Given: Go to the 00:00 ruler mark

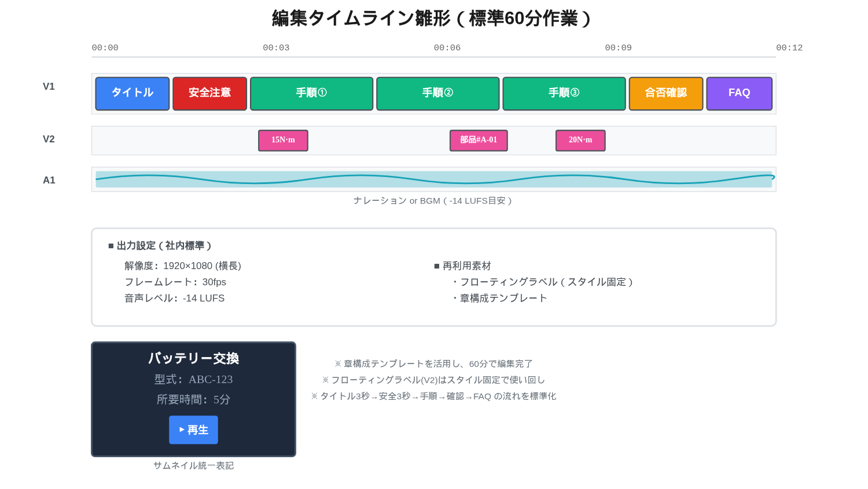Looking at the screenshot, I should click(105, 48).
